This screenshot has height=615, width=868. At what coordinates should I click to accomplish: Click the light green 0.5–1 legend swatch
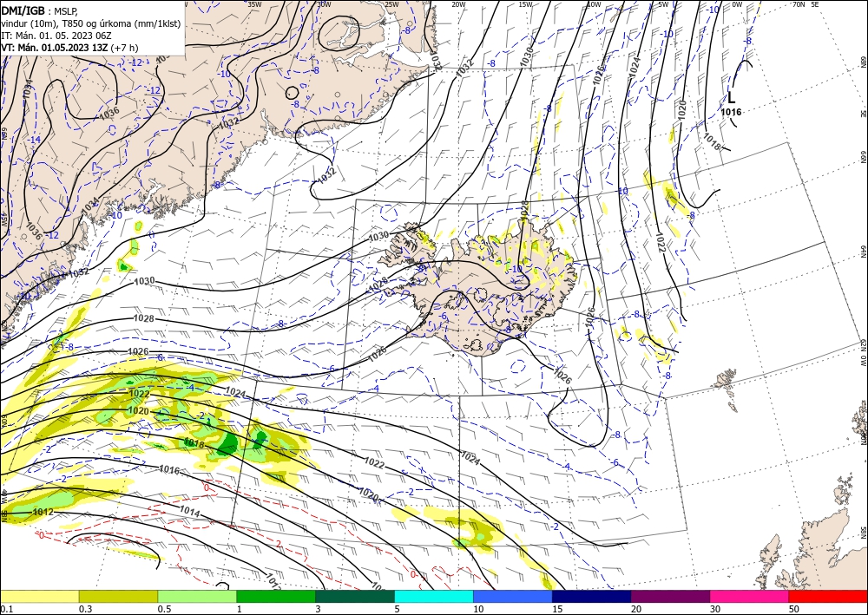pos(197,596)
